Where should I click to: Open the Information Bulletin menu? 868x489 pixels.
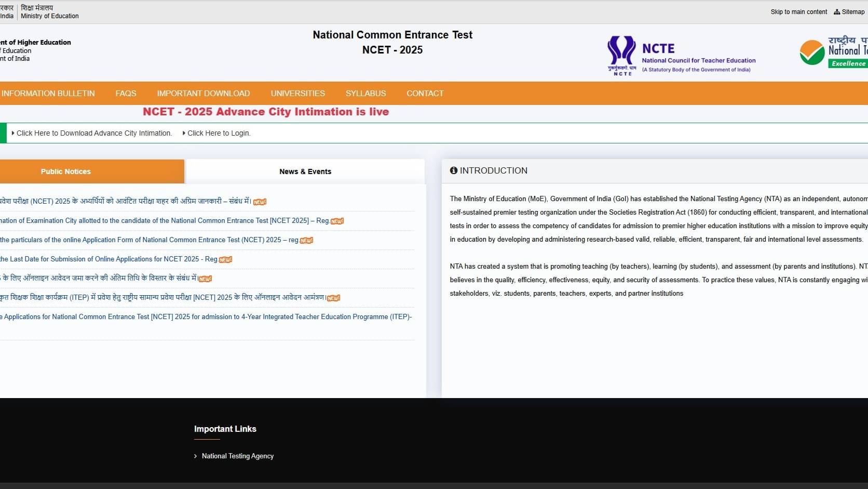(48, 94)
